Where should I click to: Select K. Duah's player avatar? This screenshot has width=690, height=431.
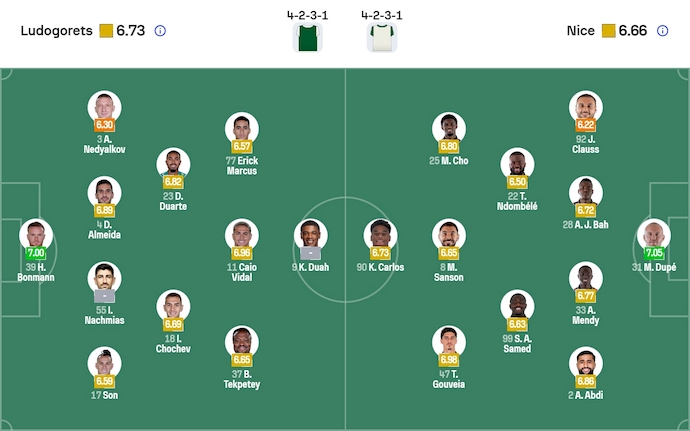(x=310, y=235)
